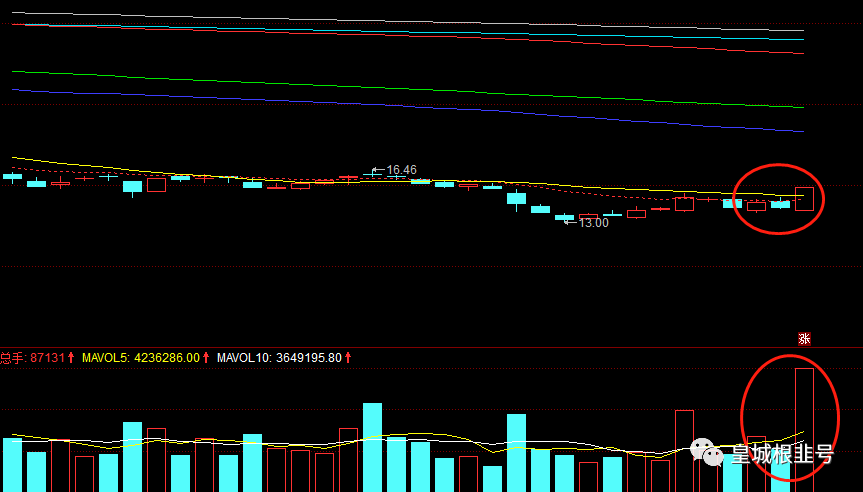863x492 pixels.
Task: Click the up arrow after MAVOL10 value
Action: pos(348,358)
